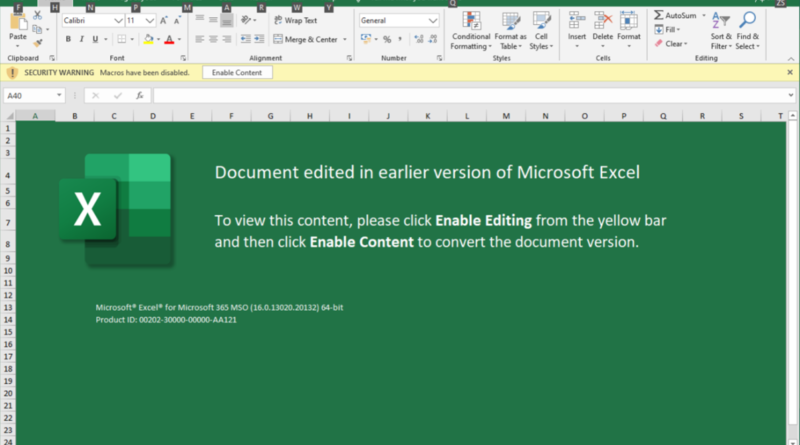The width and height of the screenshot is (800, 445).
Task: Click the Middle Align icon
Action: click(213, 20)
